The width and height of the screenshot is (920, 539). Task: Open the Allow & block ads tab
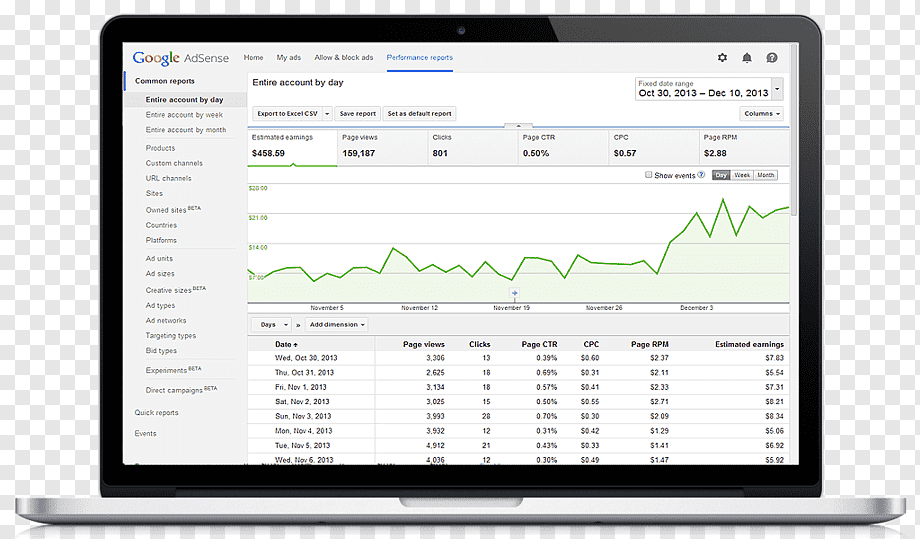coord(344,57)
